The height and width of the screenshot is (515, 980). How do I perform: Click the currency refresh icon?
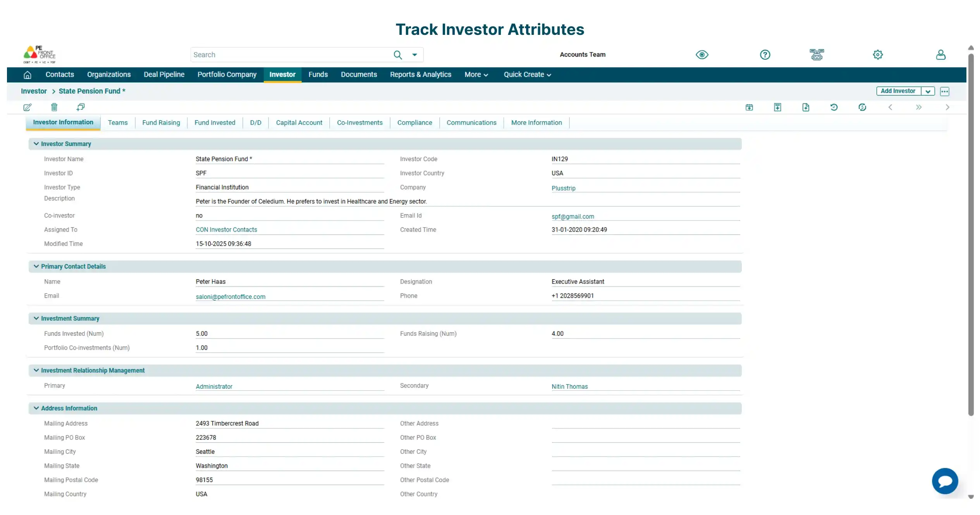point(862,107)
